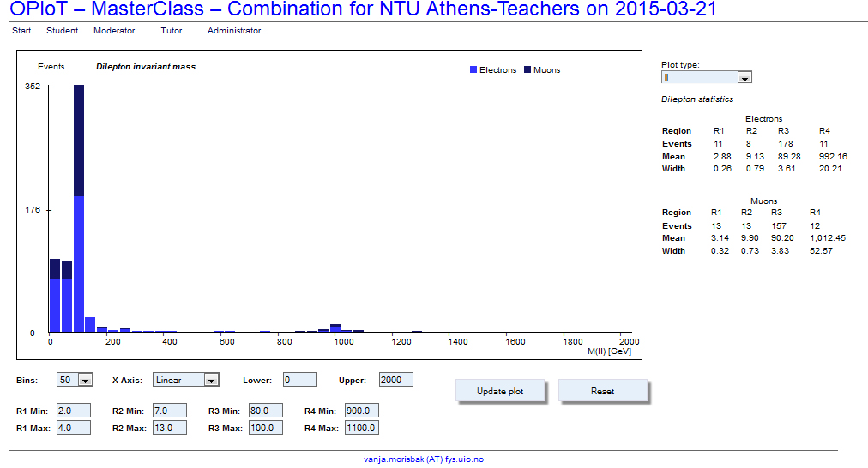Focus the R3 Max input field

tap(266, 428)
